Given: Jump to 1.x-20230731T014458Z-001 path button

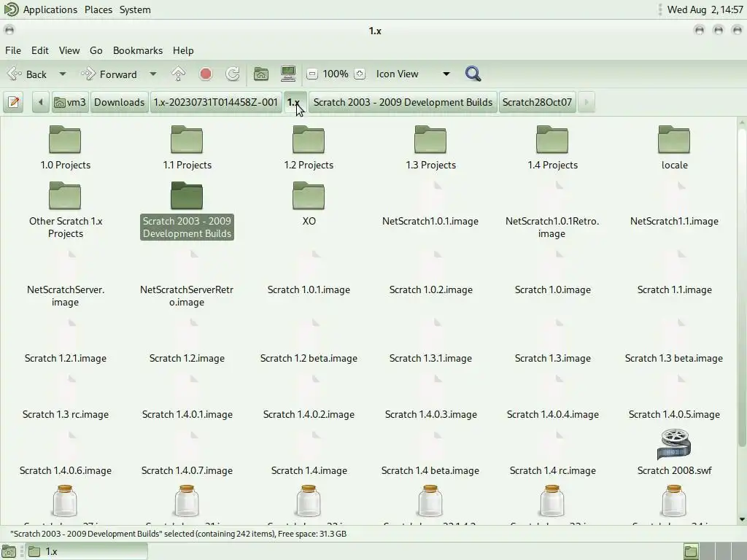Looking at the screenshot, I should [x=215, y=102].
